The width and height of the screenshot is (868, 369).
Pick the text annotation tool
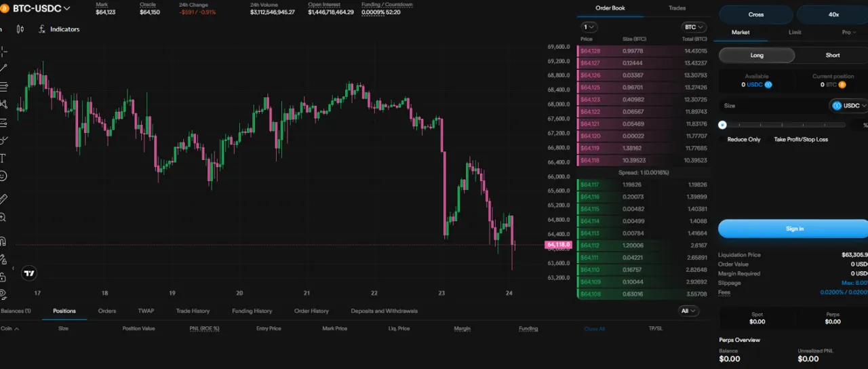(3, 158)
